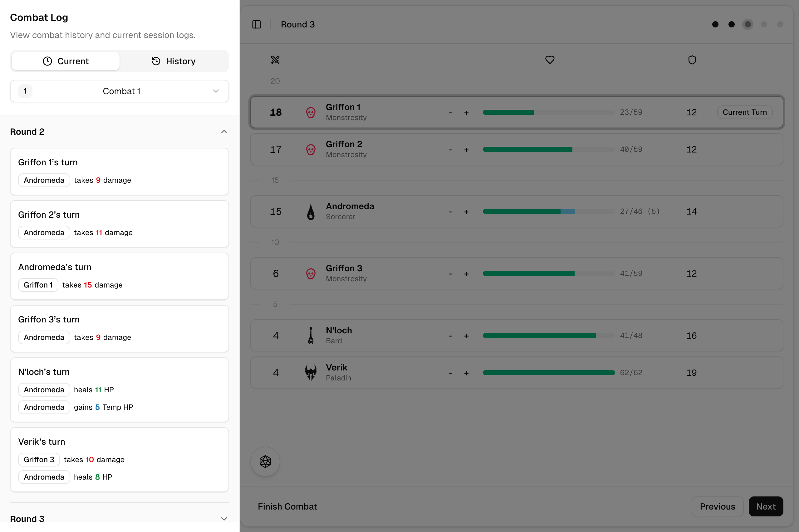This screenshot has height=532, width=799.
Task: Select the third round indicator dot
Action: click(x=748, y=24)
